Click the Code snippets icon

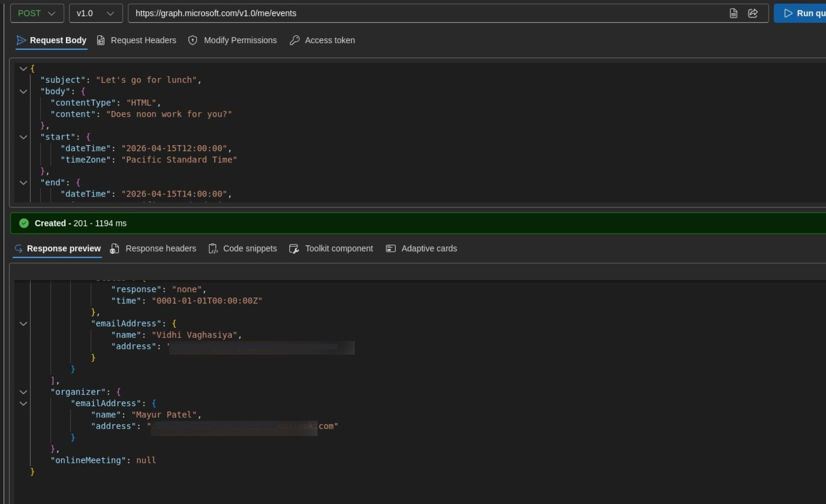[x=213, y=249]
